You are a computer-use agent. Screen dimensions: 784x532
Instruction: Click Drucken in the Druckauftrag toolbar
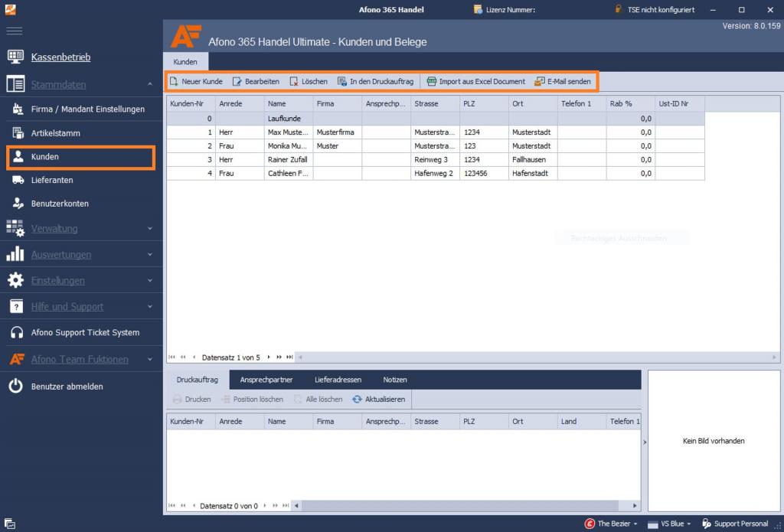[192, 399]
